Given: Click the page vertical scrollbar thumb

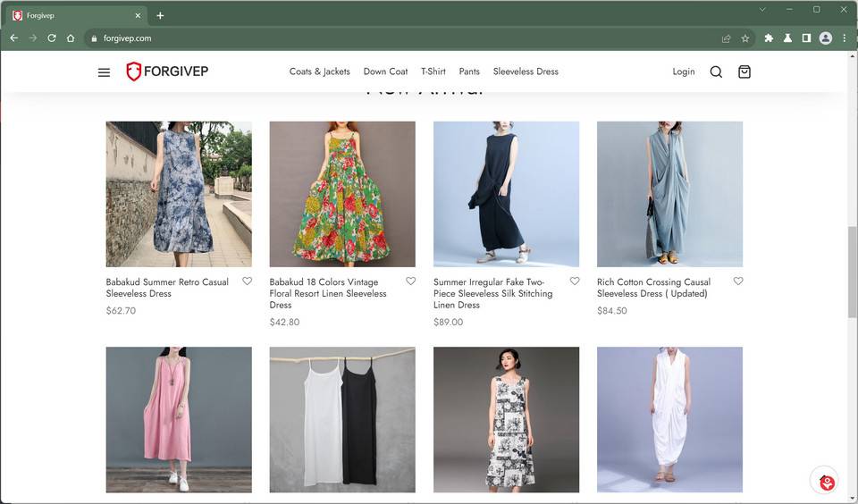Looking at the screenshot, I should (x=852, y=272).
